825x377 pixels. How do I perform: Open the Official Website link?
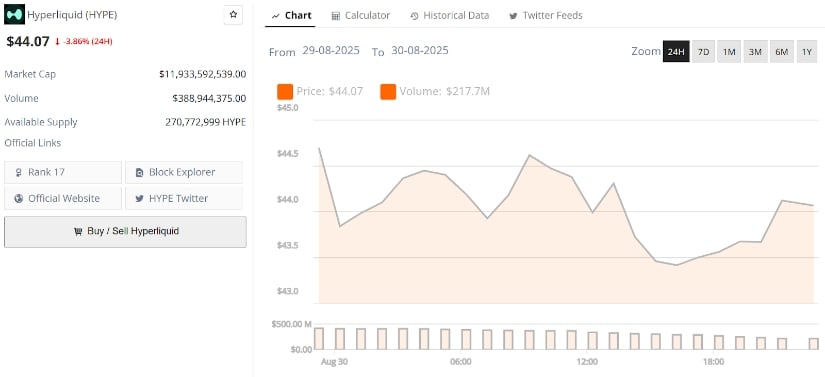[x=63, y=198]
